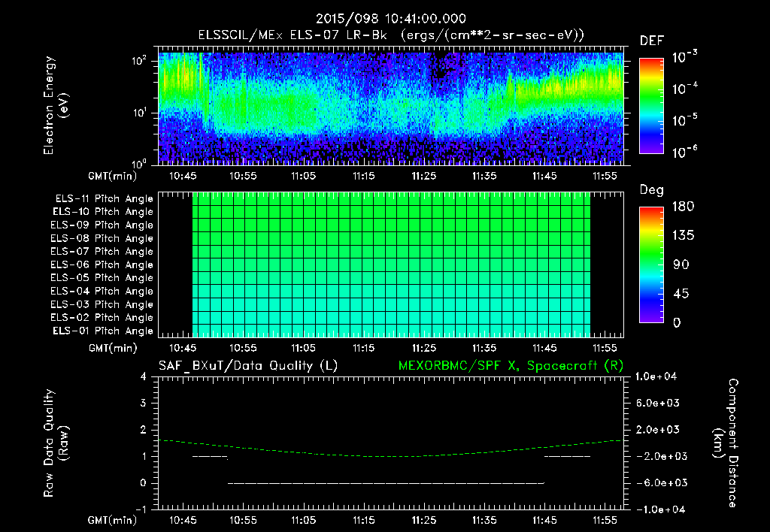Click the 90 label on Deg scale

pyautogui.click(x=681, y=264)
